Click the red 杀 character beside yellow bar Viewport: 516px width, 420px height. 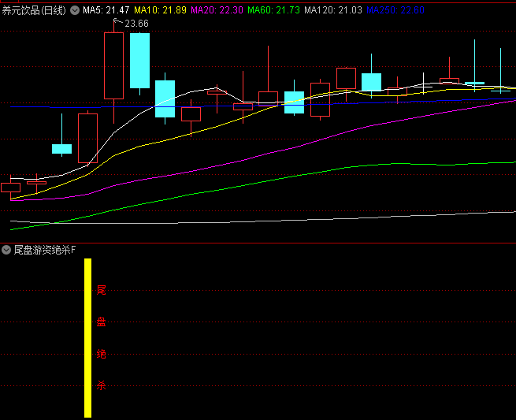tap(101, 385)
